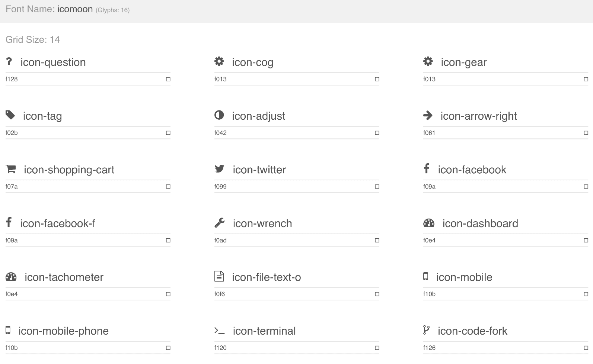Click the Grid Size: 14 label
This screenshot has height=364, width=593.
33,39
